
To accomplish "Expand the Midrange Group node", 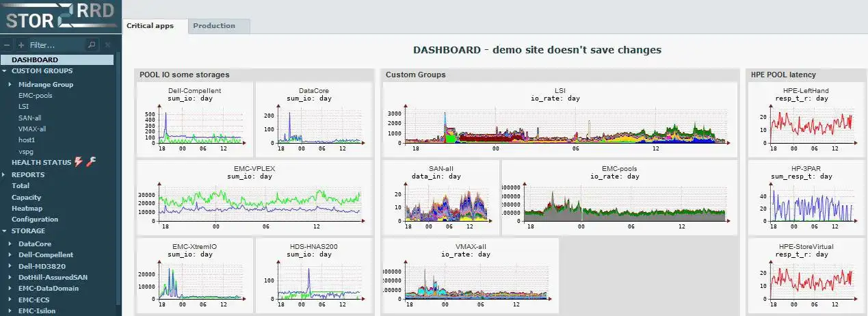I will pos(10,85).
